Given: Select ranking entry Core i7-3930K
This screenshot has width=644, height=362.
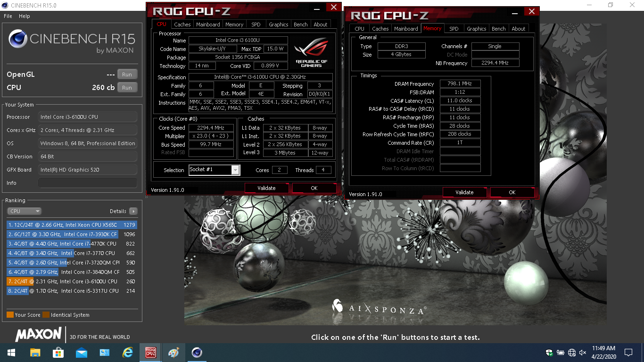Looking at the screenshot, I should click(x=72, y=234).
